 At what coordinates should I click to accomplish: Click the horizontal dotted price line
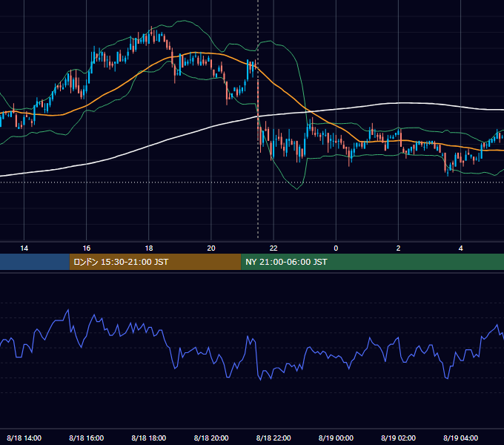click(252, 182)
